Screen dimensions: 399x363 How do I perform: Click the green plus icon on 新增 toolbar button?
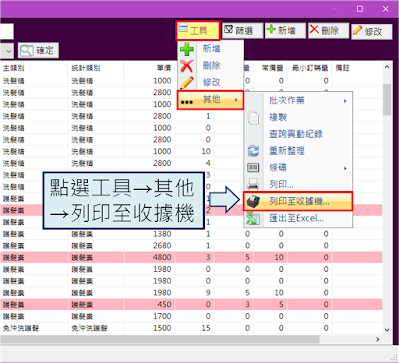click(x=271, y=29)
